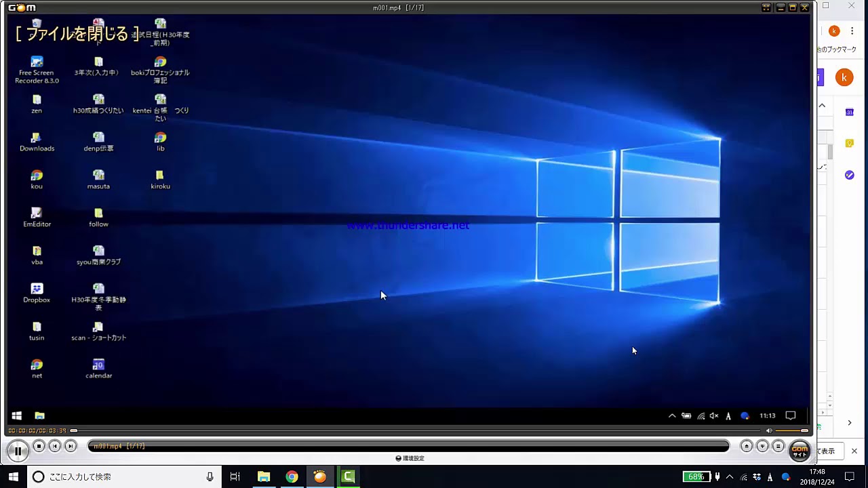Skip to the next file in GOM
The height and width of the screenshot is (488, 868).
(x=71, y=446)
